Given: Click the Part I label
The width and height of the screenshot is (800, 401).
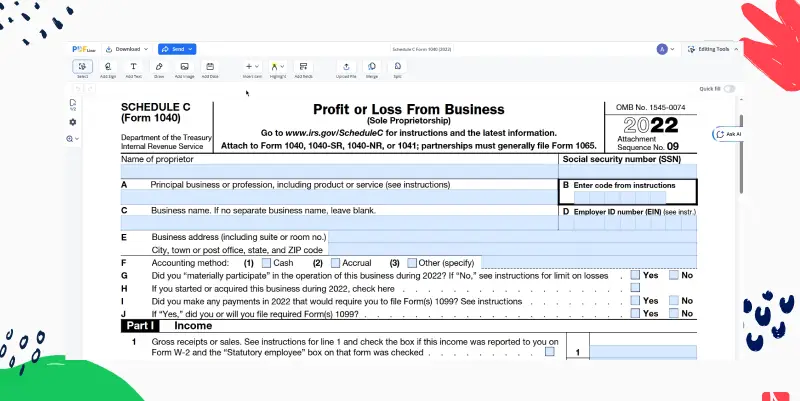Looking at the screenshot, I should (x=140, y=326).
